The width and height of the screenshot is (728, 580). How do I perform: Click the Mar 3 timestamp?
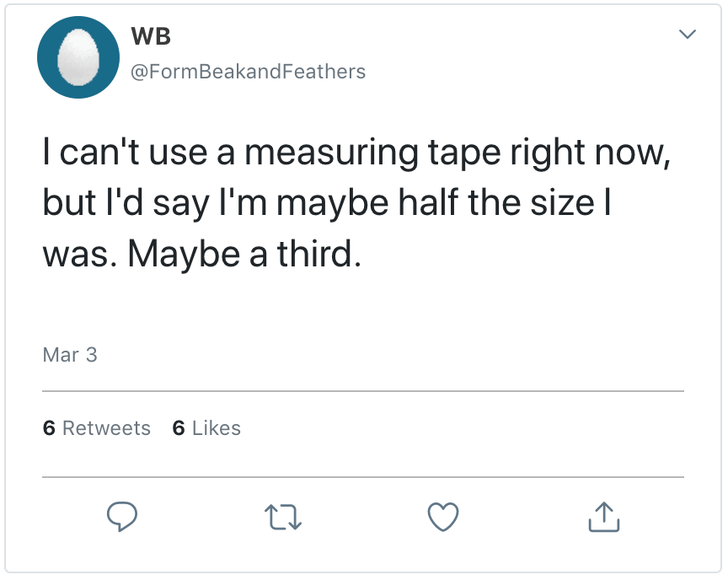coord(70,355)
